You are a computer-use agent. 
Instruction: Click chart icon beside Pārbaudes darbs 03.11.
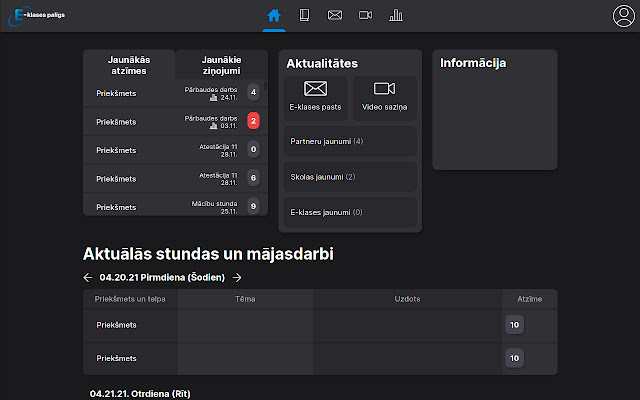(x=213, y=126)
